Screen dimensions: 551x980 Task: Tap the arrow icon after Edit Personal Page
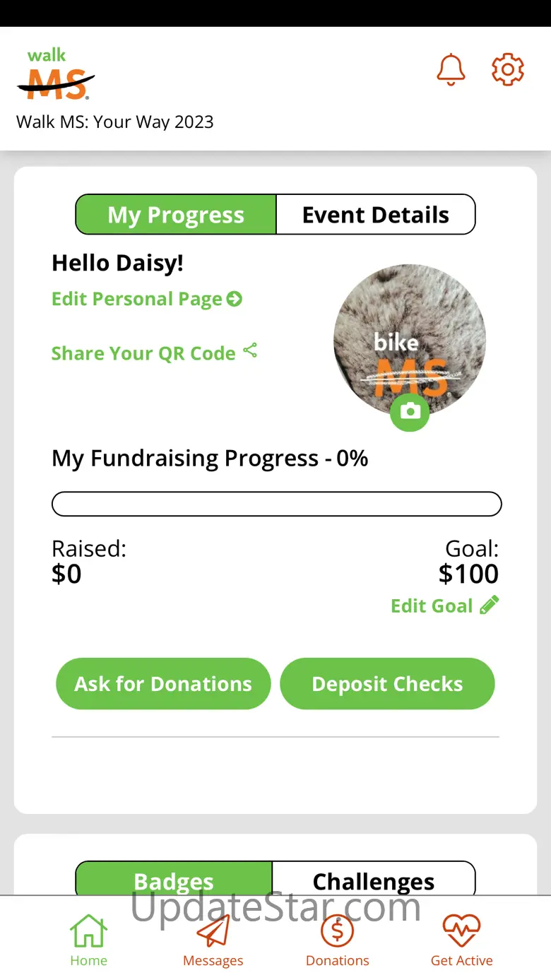[x=235, y=299]
